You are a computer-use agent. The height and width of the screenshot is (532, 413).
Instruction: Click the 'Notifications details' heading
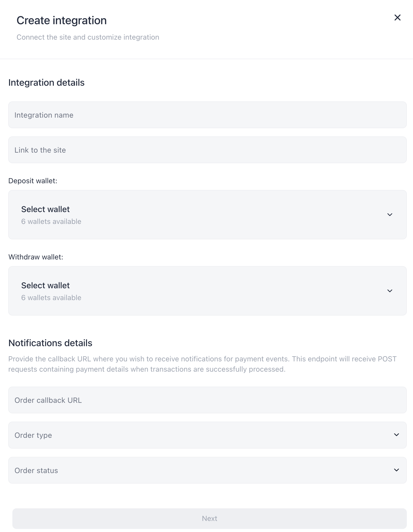tap(50, 343)
